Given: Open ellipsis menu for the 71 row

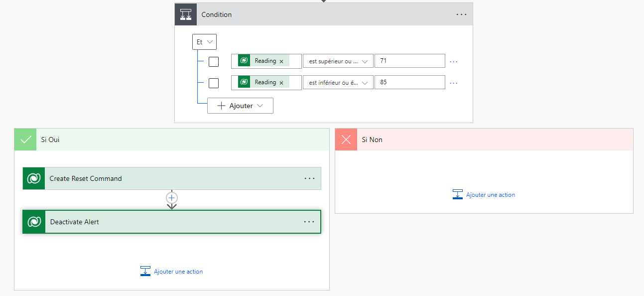Looking at the screenshot, I should click(x=453, y=62).
